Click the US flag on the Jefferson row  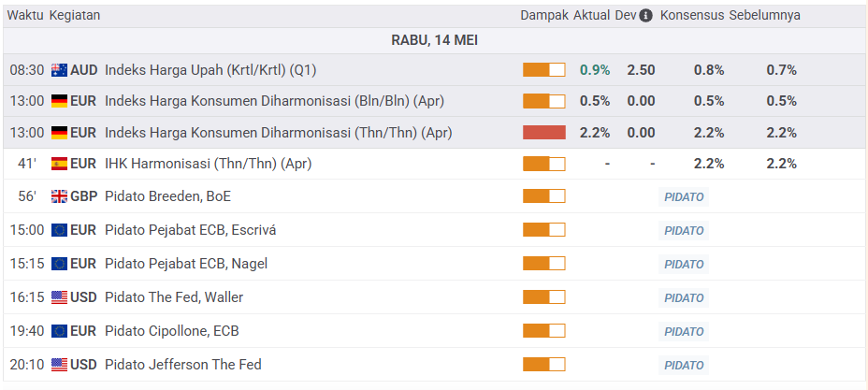tap(60, 365)
